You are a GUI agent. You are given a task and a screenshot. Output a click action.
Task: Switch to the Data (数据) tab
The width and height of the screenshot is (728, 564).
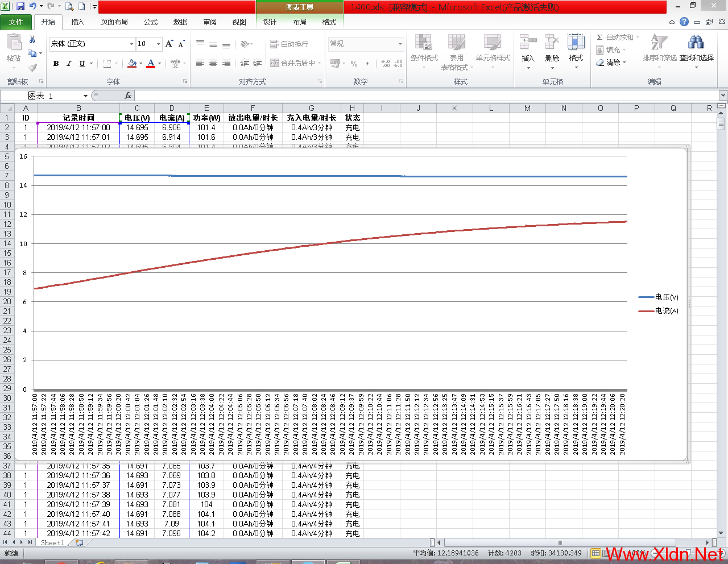(x=180, y=22)
